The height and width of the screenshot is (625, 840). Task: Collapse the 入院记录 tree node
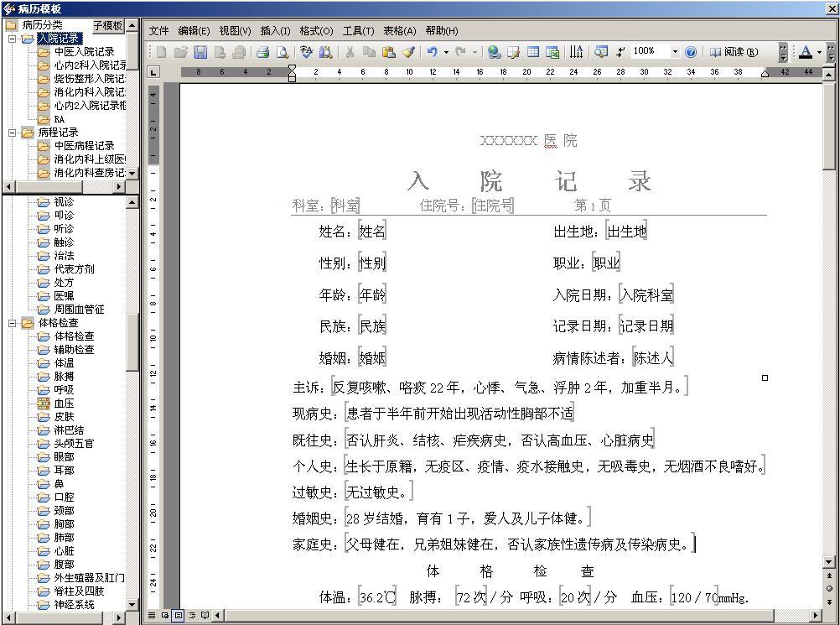(x=13, y=39)
